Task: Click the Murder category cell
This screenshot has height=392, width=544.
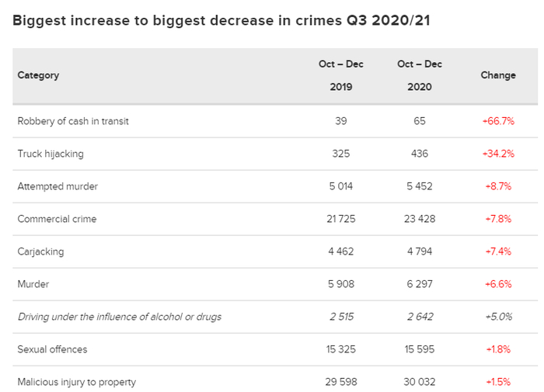Action: [33, 284]
